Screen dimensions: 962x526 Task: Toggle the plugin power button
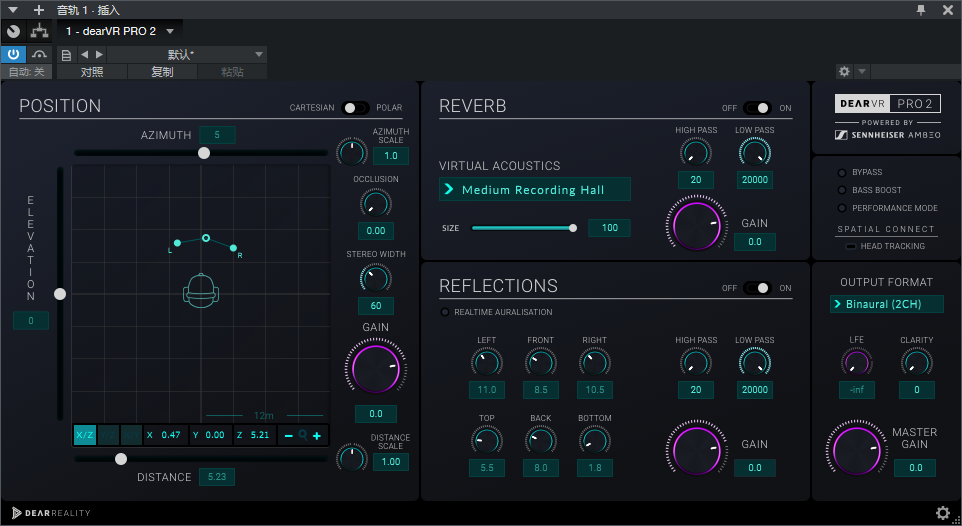13,54
